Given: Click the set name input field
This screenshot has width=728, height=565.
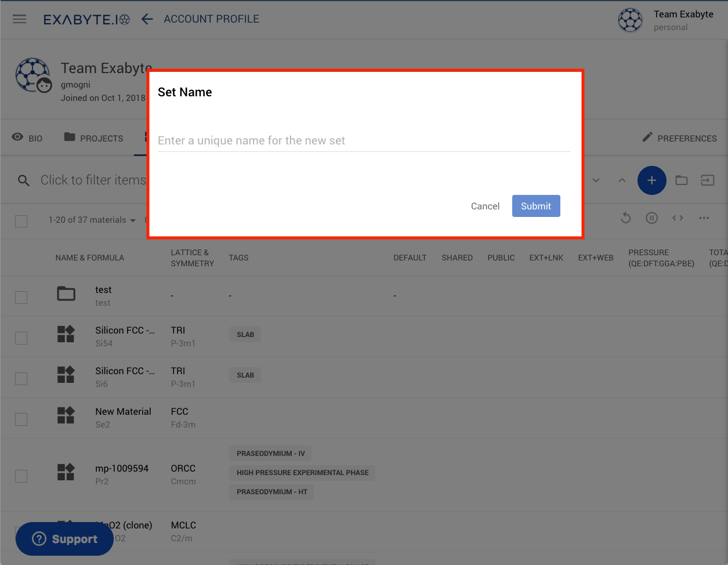Looking at the screenshot, I should (364, 141).
